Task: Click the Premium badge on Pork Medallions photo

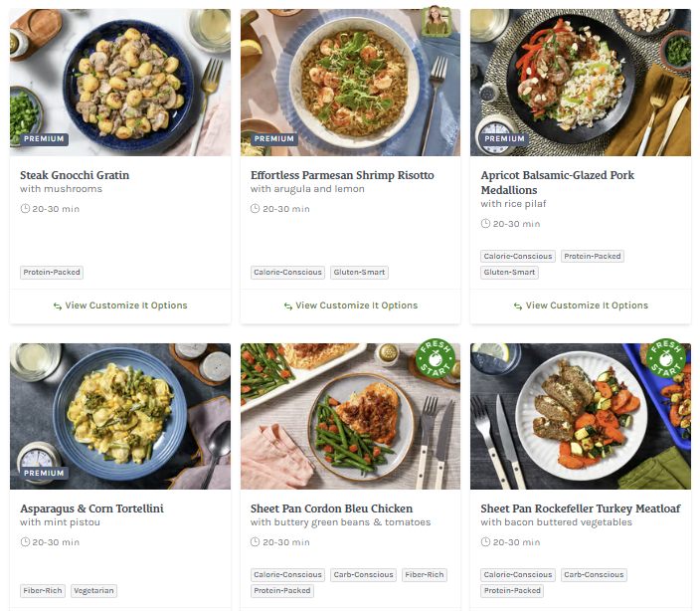Action: 504,139
